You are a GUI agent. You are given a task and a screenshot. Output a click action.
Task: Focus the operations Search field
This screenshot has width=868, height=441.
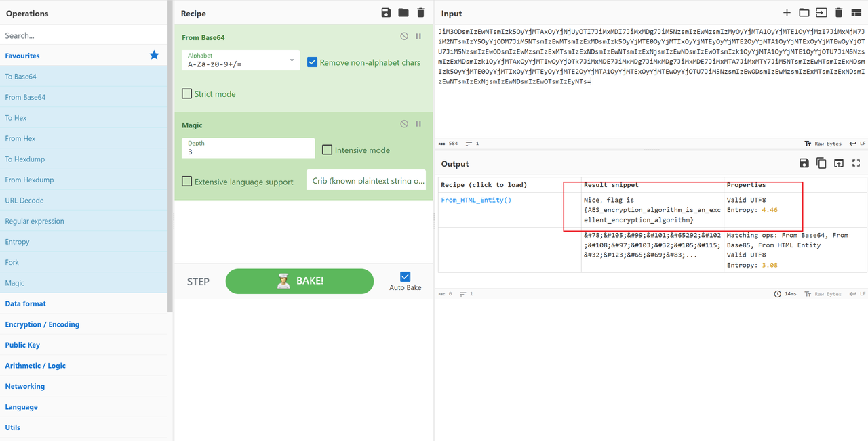tap(84, 35)
